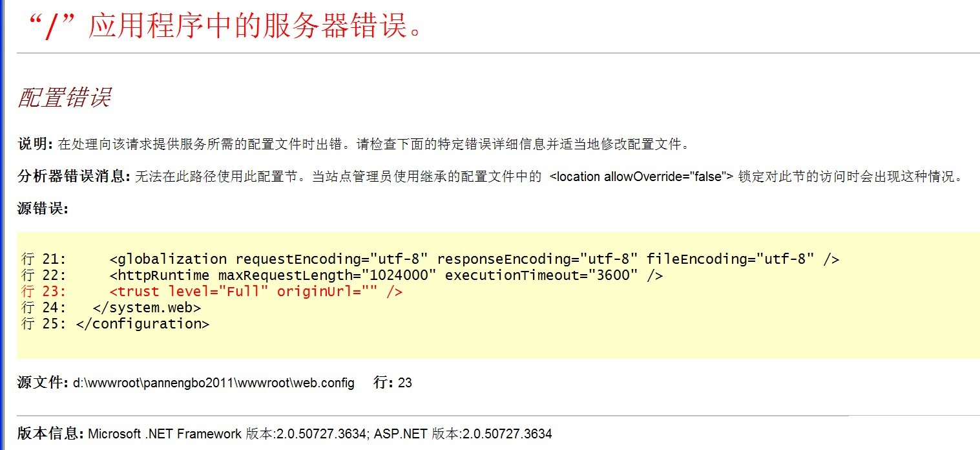The height and width of the screenshot is (450, 980).
Task: Click the italic 配置错误 heading
Action: [64, 98]
